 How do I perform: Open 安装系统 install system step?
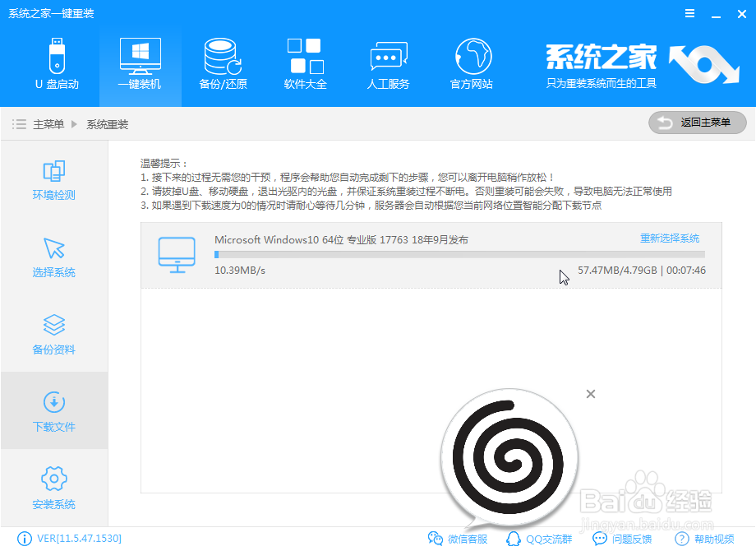(53, 488)
